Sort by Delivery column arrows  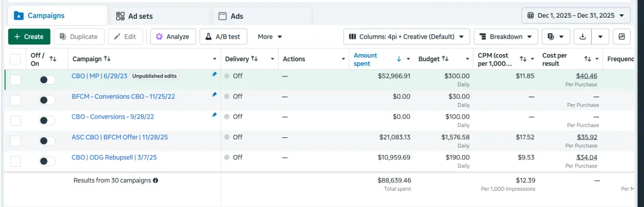[x=254, y=58]
